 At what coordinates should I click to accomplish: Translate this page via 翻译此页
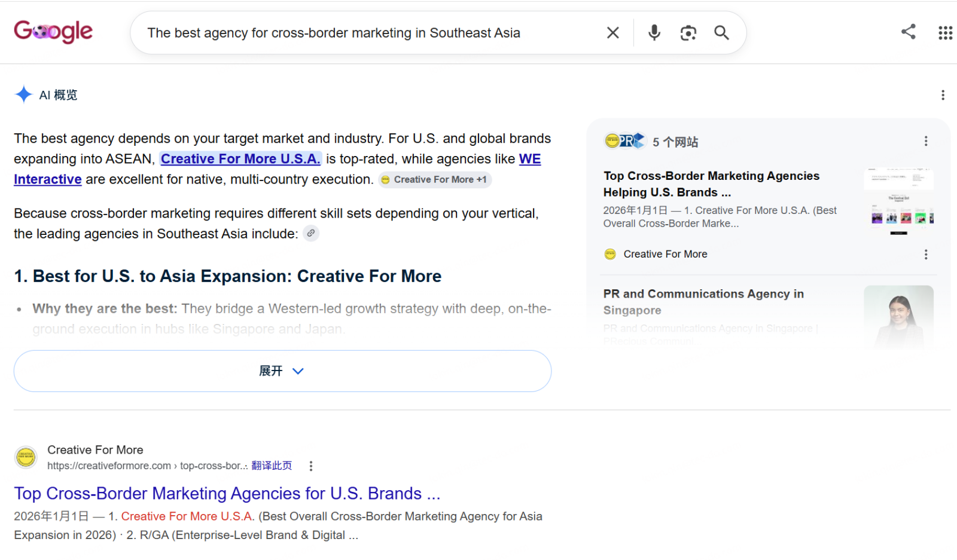pos(272,466)
